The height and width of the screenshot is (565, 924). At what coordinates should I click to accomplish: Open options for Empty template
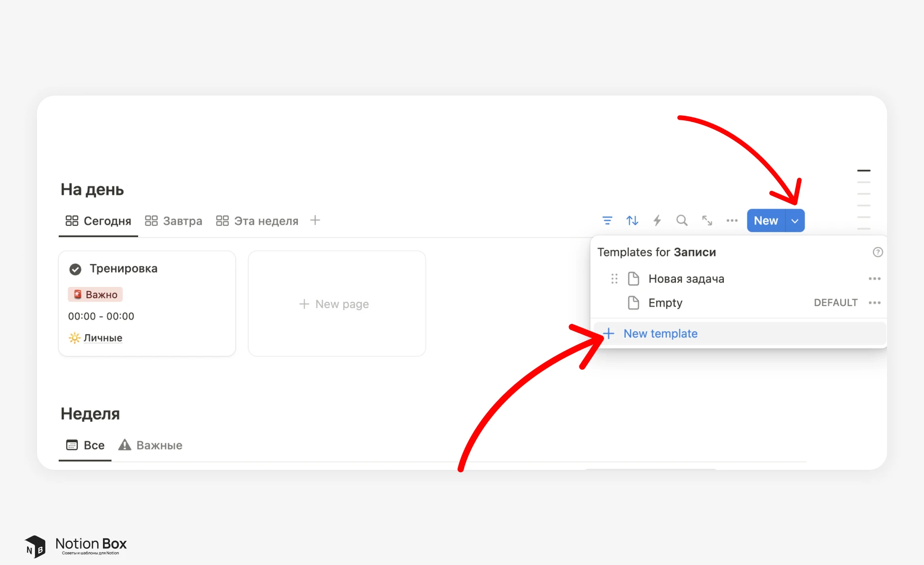click(874, 303)
